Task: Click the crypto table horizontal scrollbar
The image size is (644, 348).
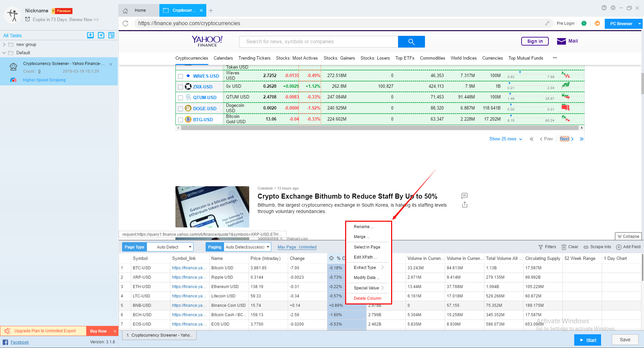Action: pyautogui.click(x=379, y=128)
